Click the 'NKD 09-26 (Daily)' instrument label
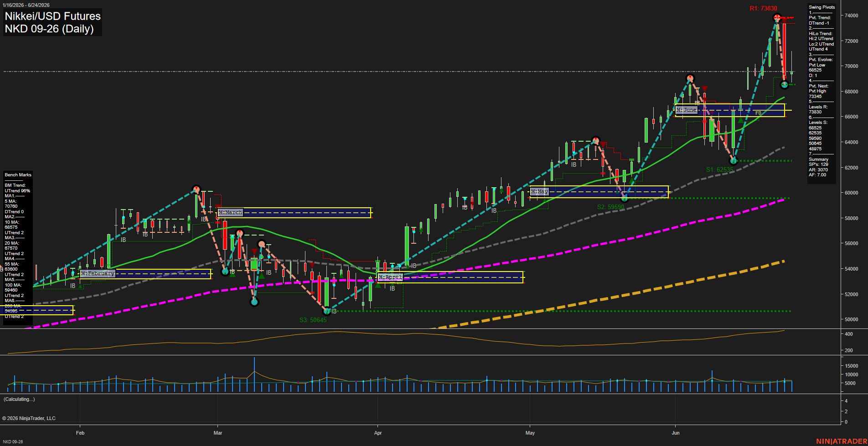The height and width of the screenshot is (446, 868). point(49,29)
